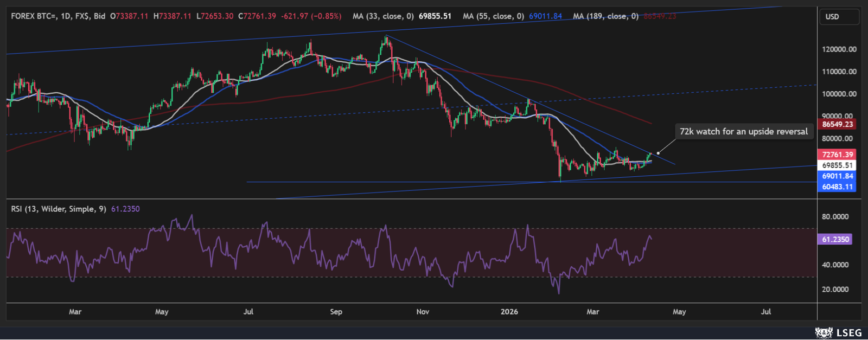Click the callout anchor dot near 72k
868x340 pixels.
coord(658,153)
